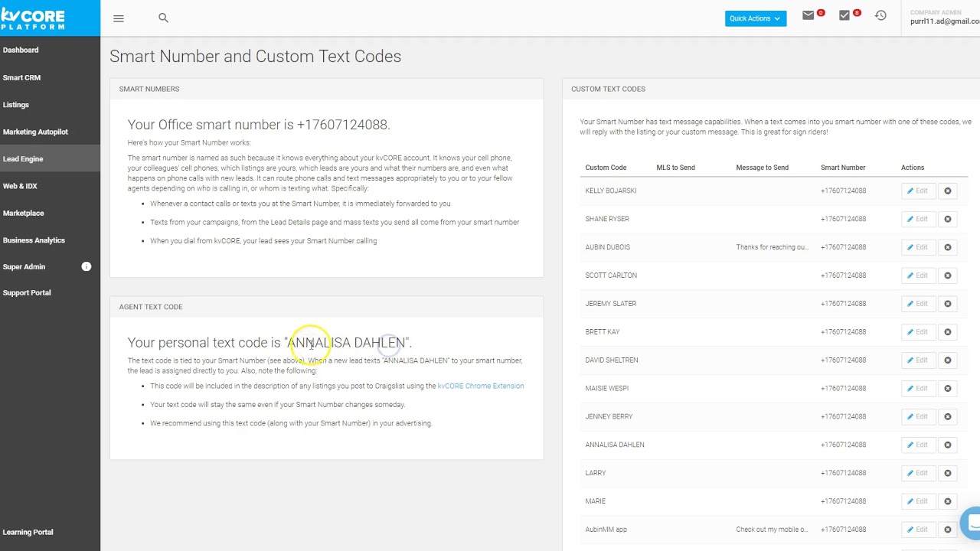Delete the LARRY custom code
The image size is (980, 551).
(x=948, y=473)
